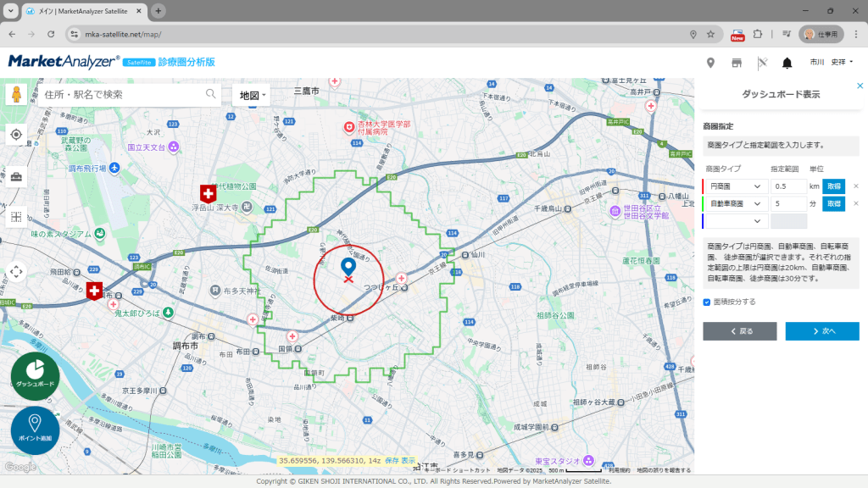This screenshot has height=488, width=868.
Task: Click 取得 button for the 0.5 km row
Action: click(x=833, y=186)
